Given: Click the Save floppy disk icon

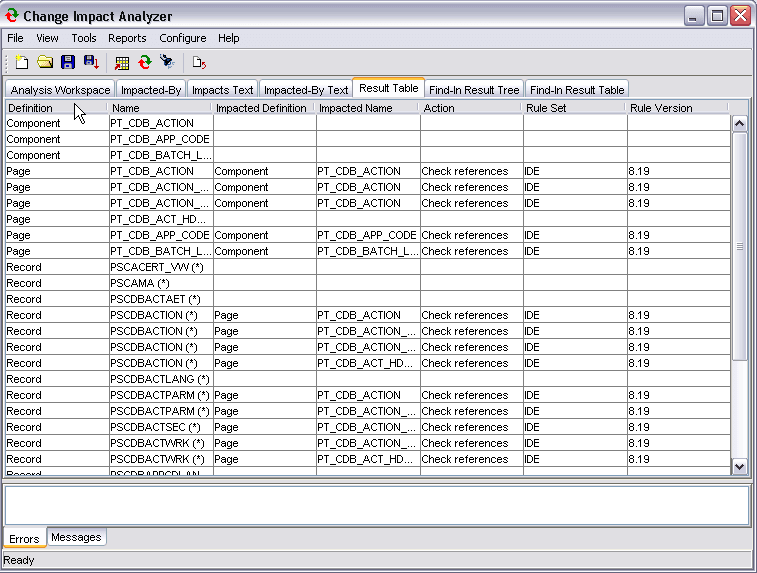Looking at the screenshot, I should point(68,62).
